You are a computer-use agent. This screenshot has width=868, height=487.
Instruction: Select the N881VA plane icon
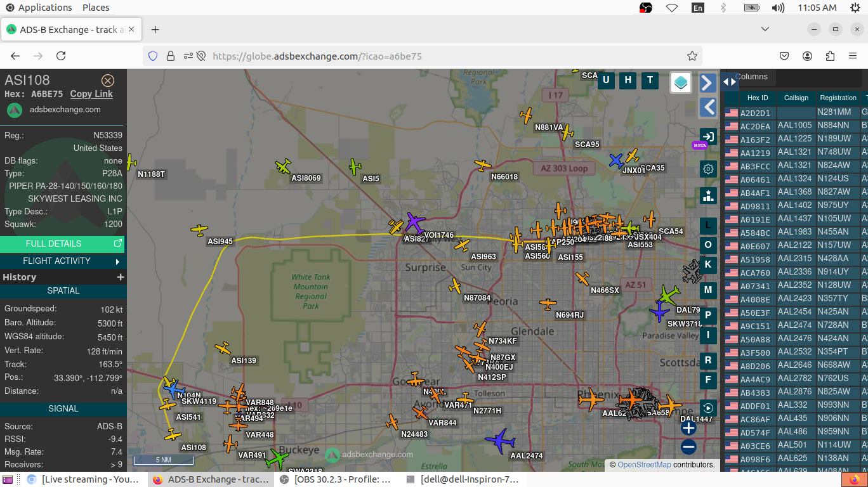click(526, 115)
